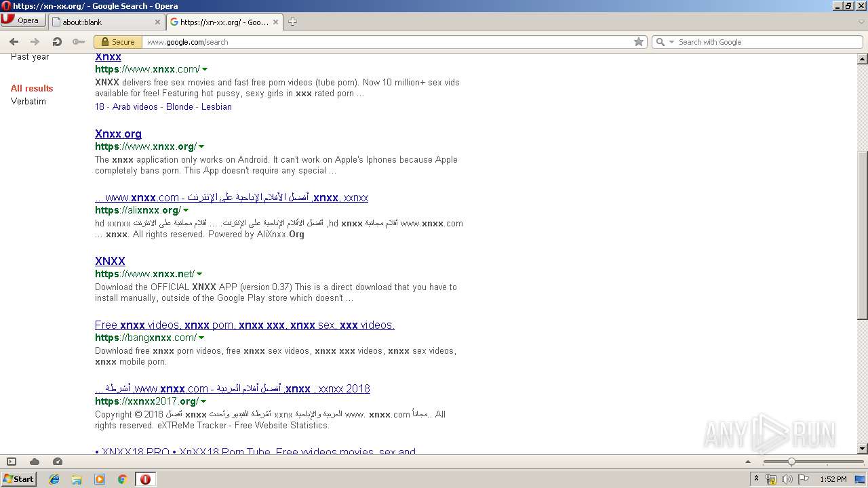Close the Google Search tab
Screen dimensions: 868x488
276,22
